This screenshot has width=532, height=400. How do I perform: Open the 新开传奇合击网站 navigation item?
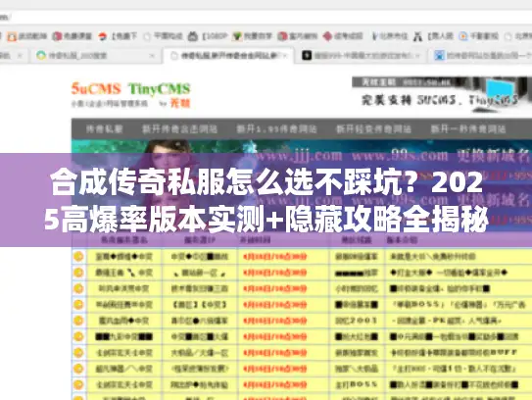pos(180,129)
